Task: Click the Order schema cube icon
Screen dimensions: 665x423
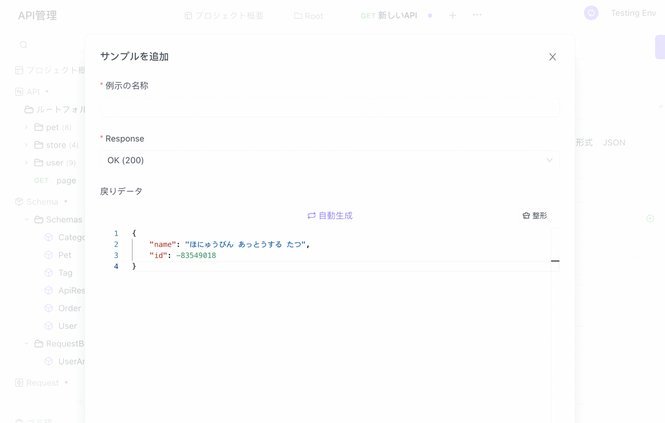Action: pyautogui.click(x=48, y=308)
